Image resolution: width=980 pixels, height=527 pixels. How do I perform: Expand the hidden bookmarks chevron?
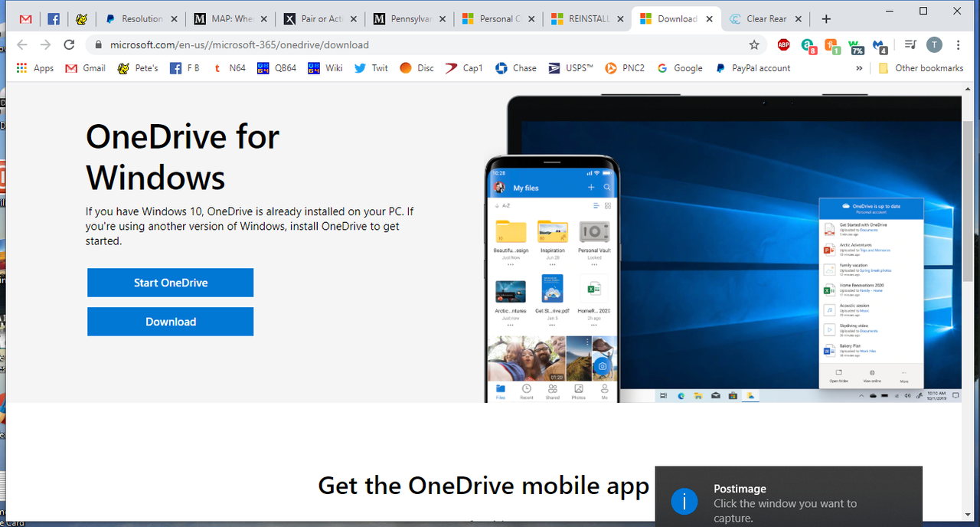[x=859, y=68]
